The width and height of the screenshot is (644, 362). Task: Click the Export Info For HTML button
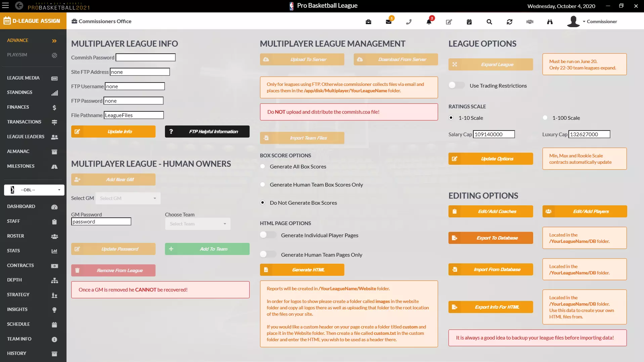point(490,307)
